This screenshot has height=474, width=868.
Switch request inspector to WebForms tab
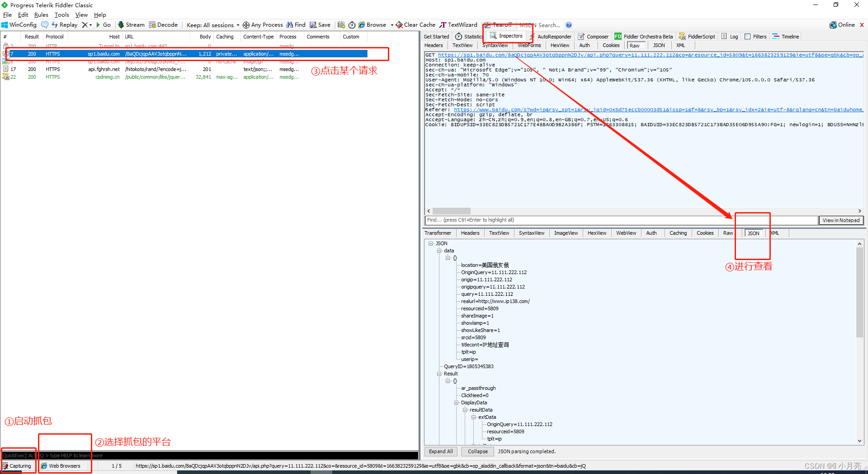(529, 45)
